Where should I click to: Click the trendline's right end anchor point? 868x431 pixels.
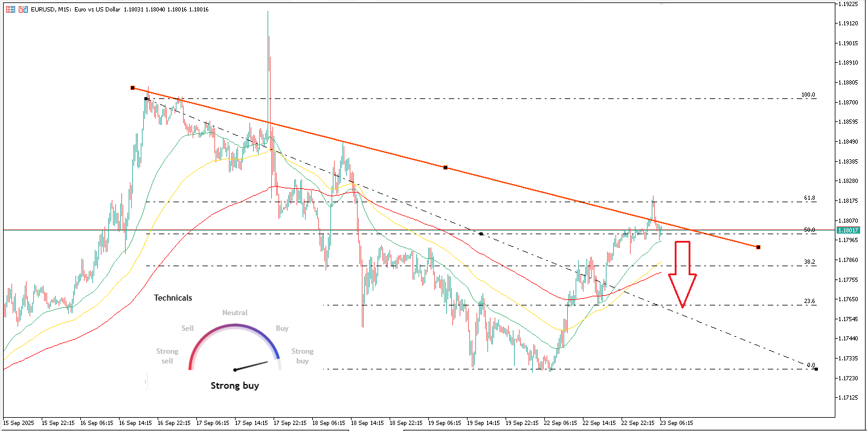(x=758, y=247)
